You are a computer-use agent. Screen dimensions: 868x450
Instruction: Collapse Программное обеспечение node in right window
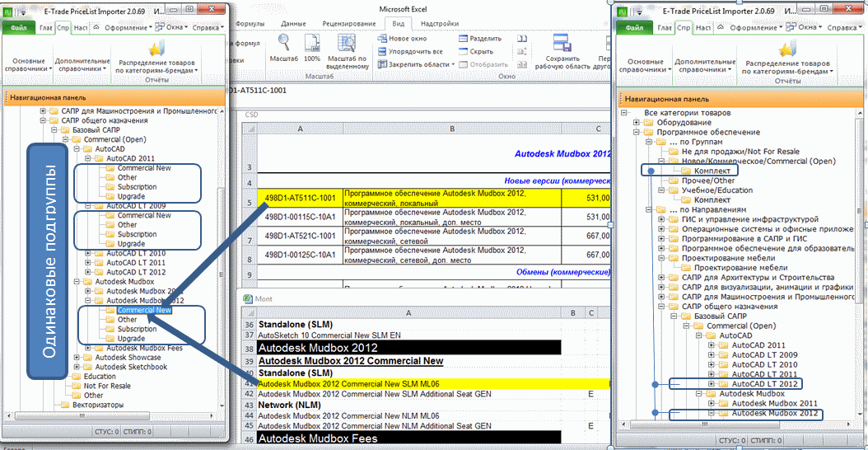(x=637, y=133)
